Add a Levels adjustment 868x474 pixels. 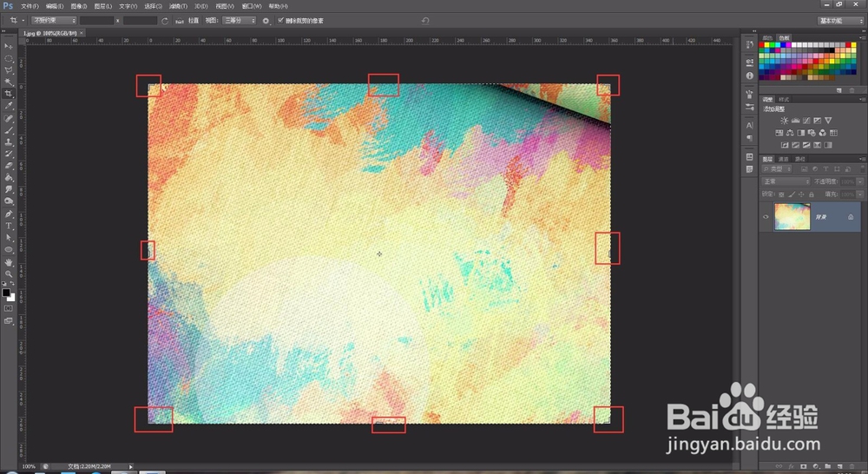click(x=795, y=120)
